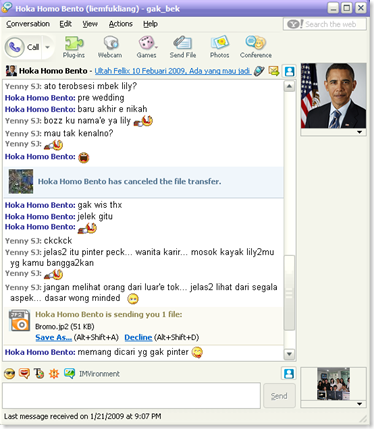Click the Yahoo logo in search box
The image size is (374, 429).
click(295, 24)
